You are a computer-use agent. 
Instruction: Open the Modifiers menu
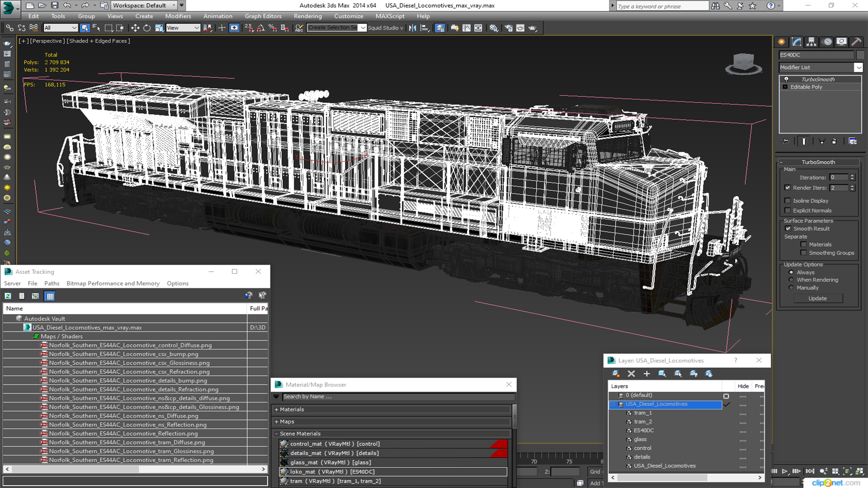(178, 16)
